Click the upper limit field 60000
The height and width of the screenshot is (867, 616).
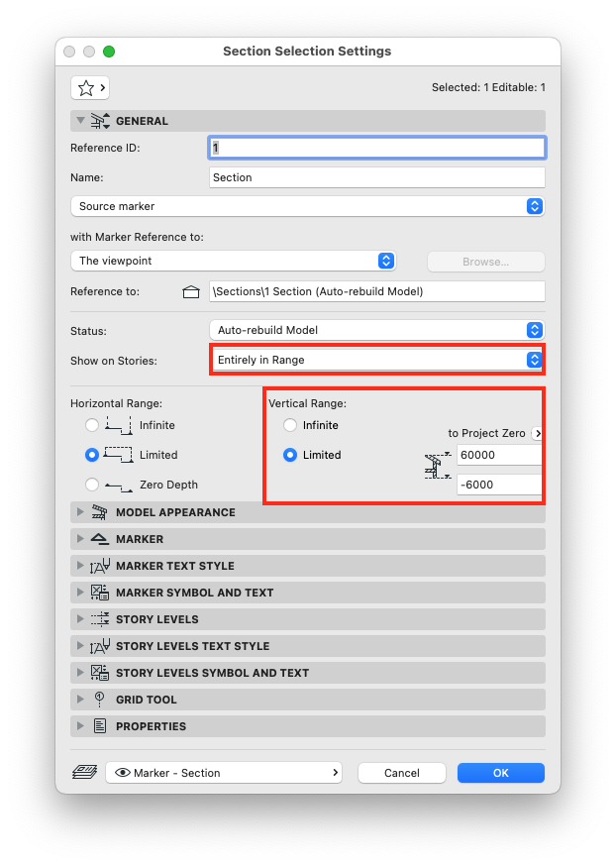[x=499, y=455]
